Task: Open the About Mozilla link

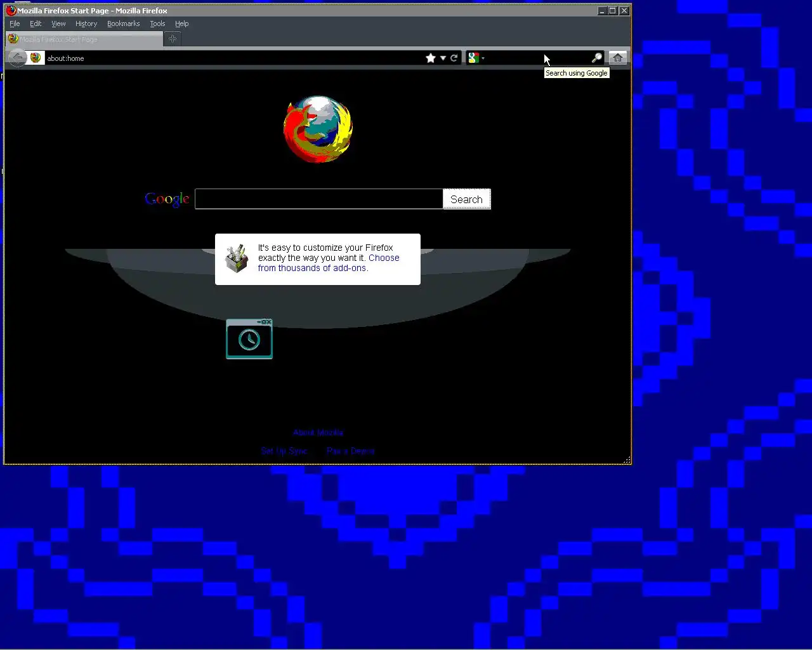Action: [318, 432]
